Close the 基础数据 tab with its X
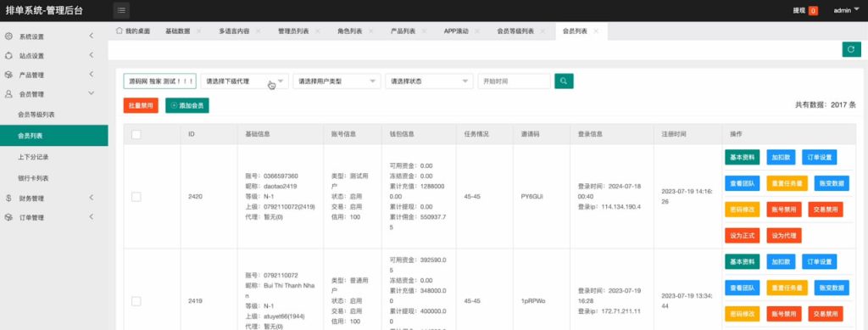The width and height of the screenshot is (868, 330). [x=198, y=31]
